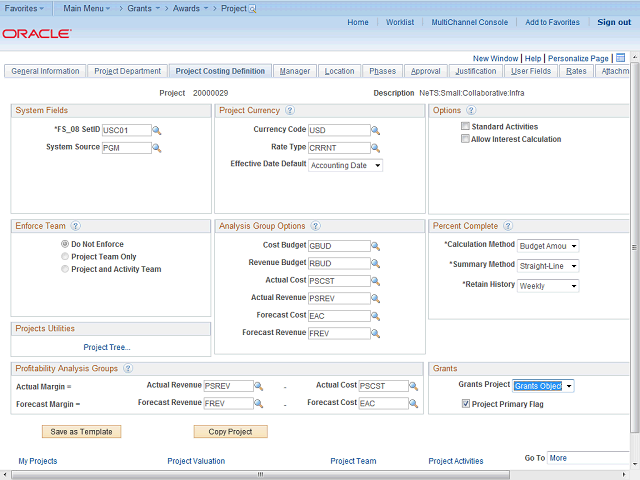This screenshot has height=480, width=640.
Task: Select Project Team Only radio option
Action: pos(65,256)
